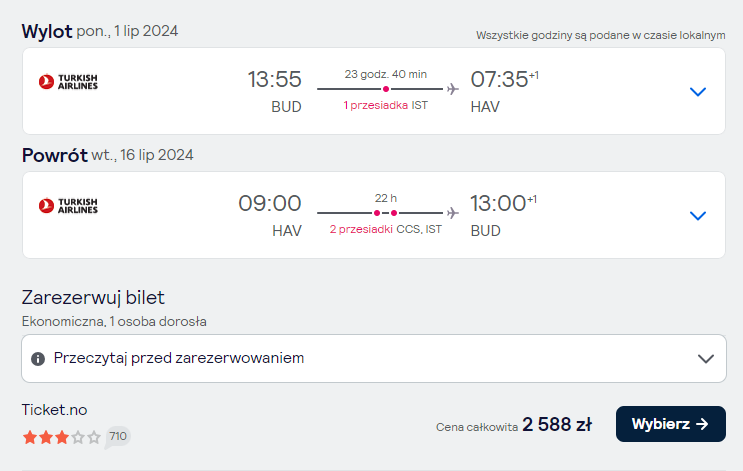Click the 13:55 BUD departure time
Screen dimensions: 743x471
(x=274, y=91)
